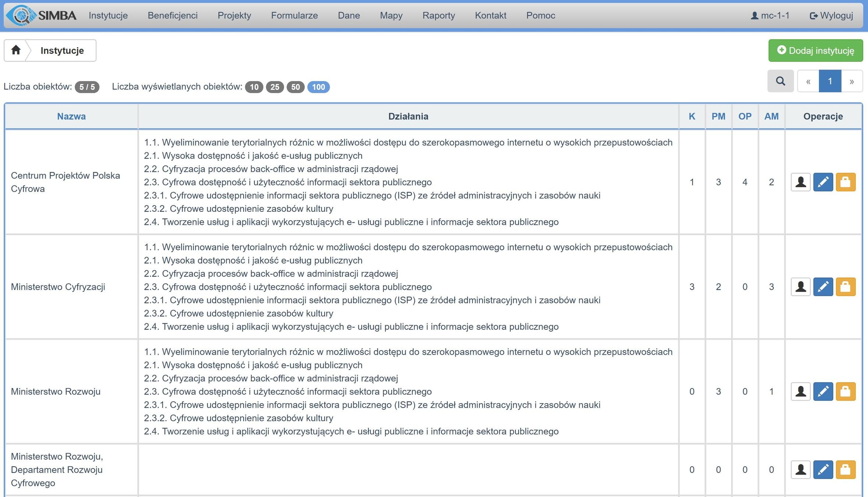The height and width of the screenshot is (497, 868).
Task: Open the Raporty menu
Action: (439, 15)
